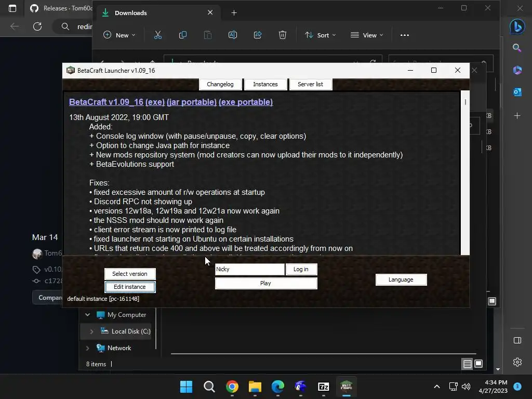The height and width of the screenshot is (399, 532).
Task: Open File Explorer from taskbar
Action: point(255,387)
